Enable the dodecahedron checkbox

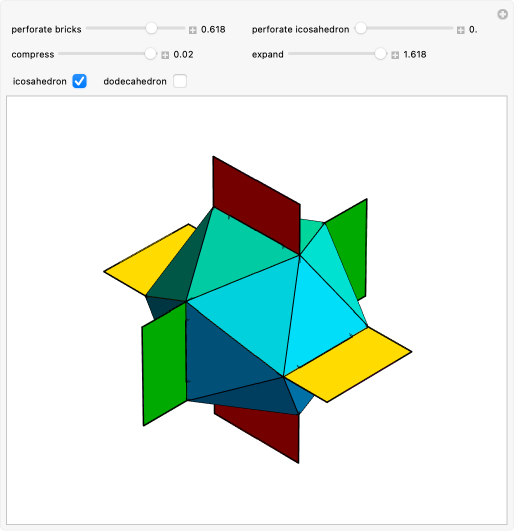click(x=180, y=81)
